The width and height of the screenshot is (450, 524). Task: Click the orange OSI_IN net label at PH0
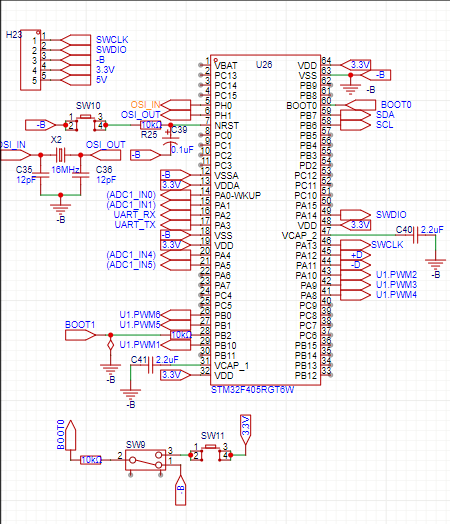tap(145, 105)
